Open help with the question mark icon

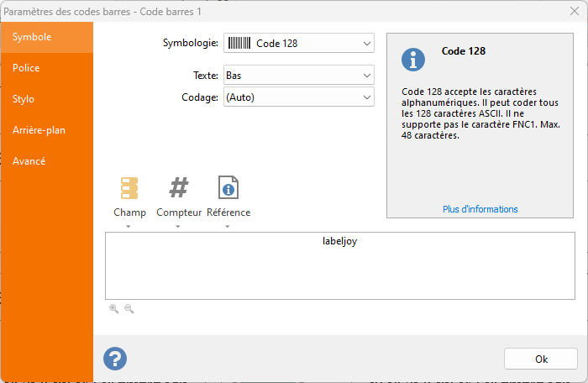pyautogui.click(x=115, y=359)
